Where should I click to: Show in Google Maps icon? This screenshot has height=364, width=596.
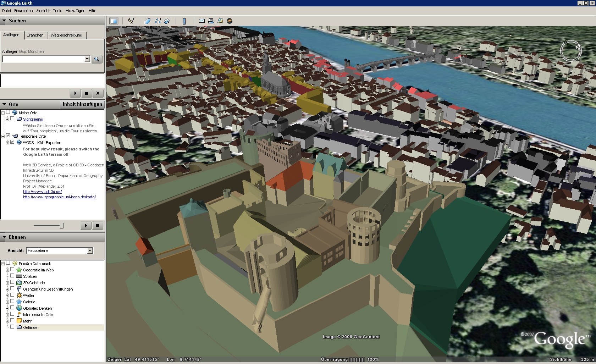(x=220, y=21)
